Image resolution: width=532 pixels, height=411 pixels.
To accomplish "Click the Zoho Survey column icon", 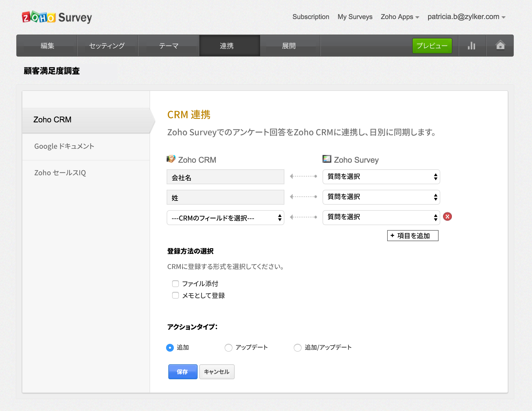I will pyautogui.click(x=327, y=159).
